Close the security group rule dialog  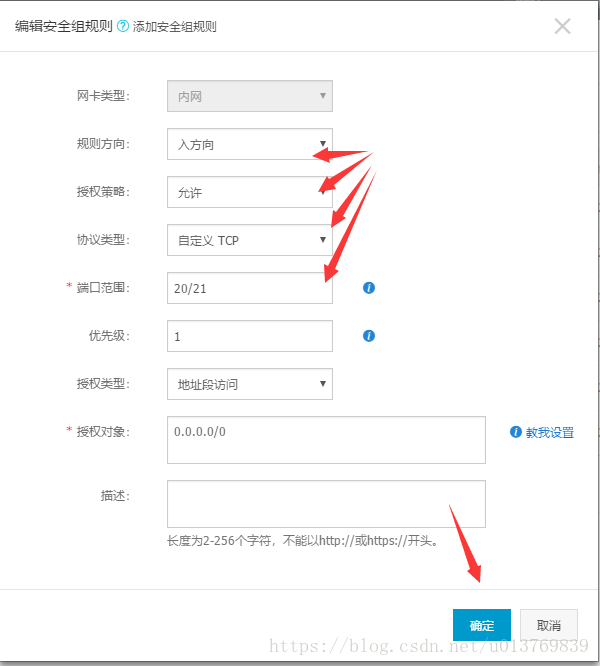(562, 26)
